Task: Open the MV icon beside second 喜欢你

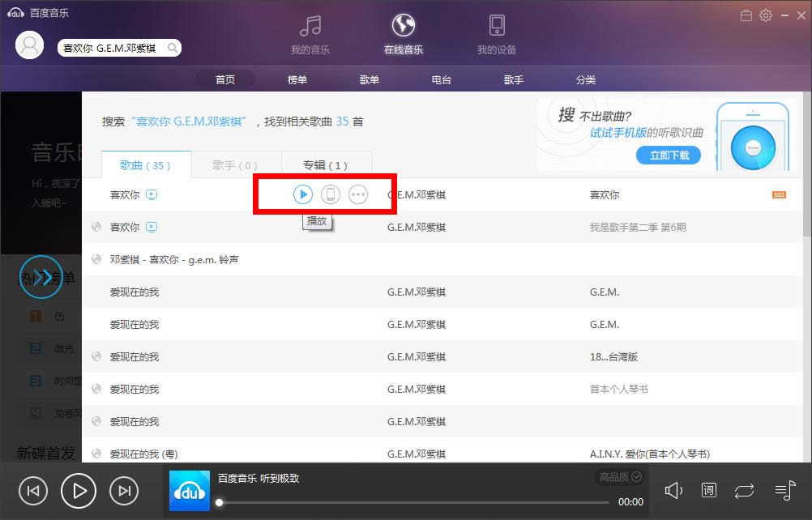Action: click(x=152, y=227)
